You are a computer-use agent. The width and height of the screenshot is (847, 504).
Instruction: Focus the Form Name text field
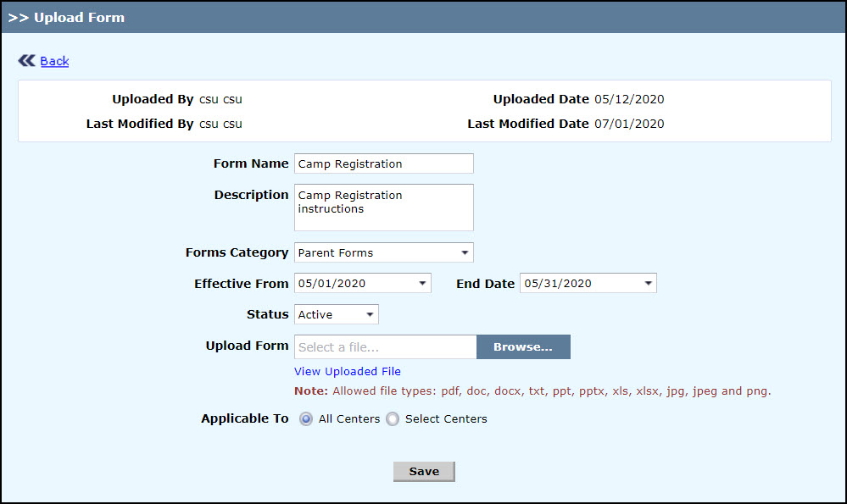click(383, 163)
